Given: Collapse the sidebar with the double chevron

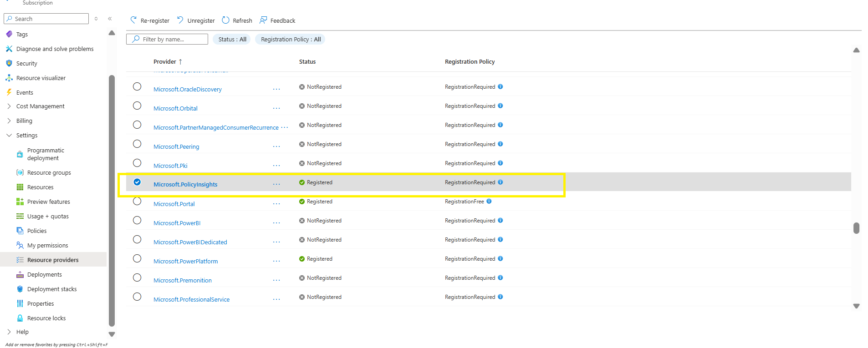Looking at the screenshot, I should pos(110,19).
